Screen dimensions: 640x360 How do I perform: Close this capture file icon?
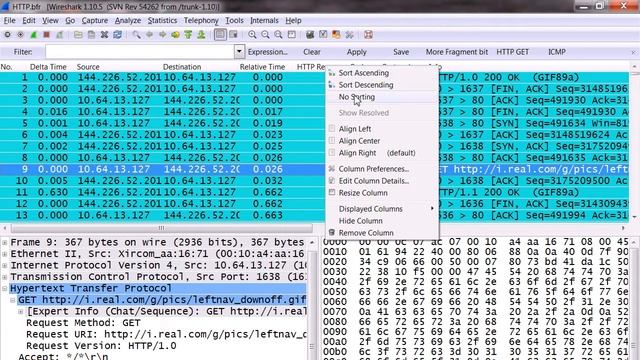(x=104, y=35)
